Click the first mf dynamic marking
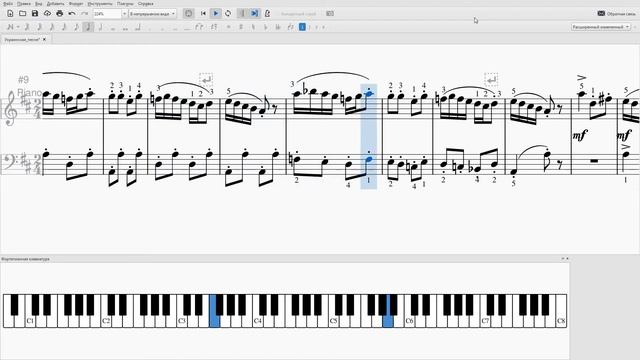 point(579,135)
